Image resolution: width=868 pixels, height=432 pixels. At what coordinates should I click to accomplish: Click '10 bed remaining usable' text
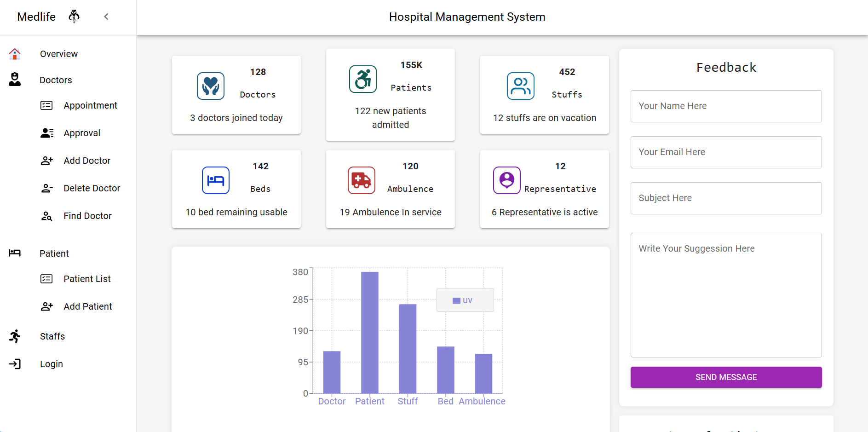click(236, 212)
